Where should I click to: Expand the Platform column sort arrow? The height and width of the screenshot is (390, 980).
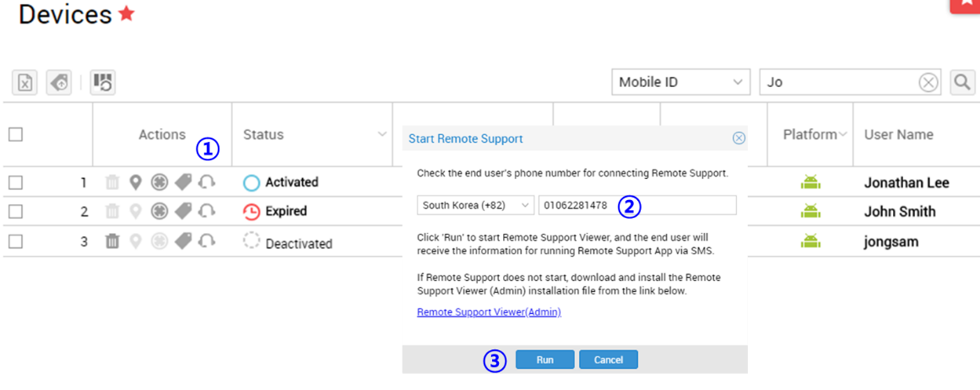tap(843, 134)
